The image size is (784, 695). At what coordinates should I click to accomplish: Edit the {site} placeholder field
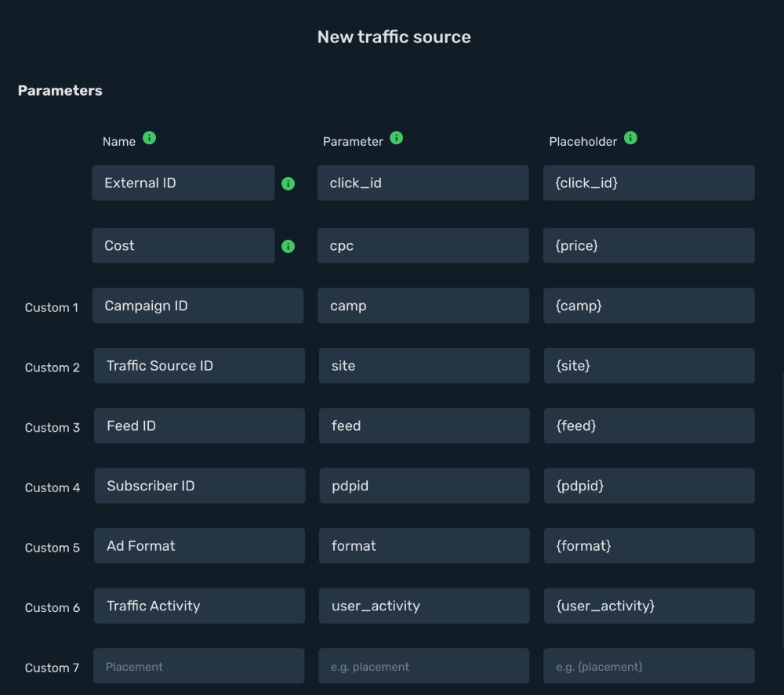coord(649,366)
